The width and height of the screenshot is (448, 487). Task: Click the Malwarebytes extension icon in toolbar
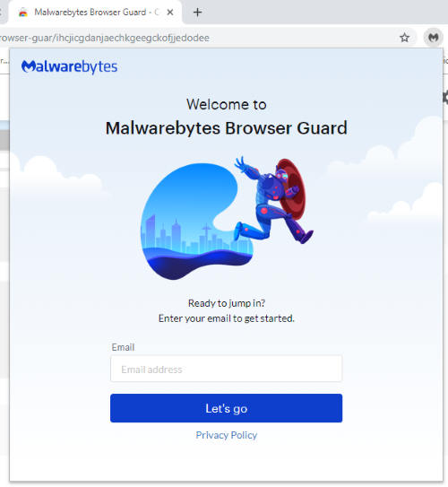433,38
